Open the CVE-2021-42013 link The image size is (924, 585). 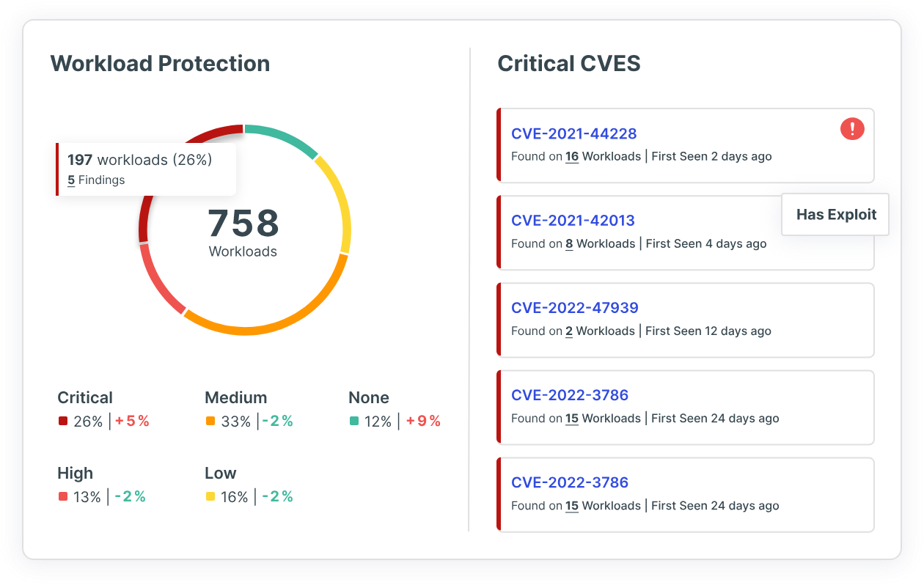573,221
